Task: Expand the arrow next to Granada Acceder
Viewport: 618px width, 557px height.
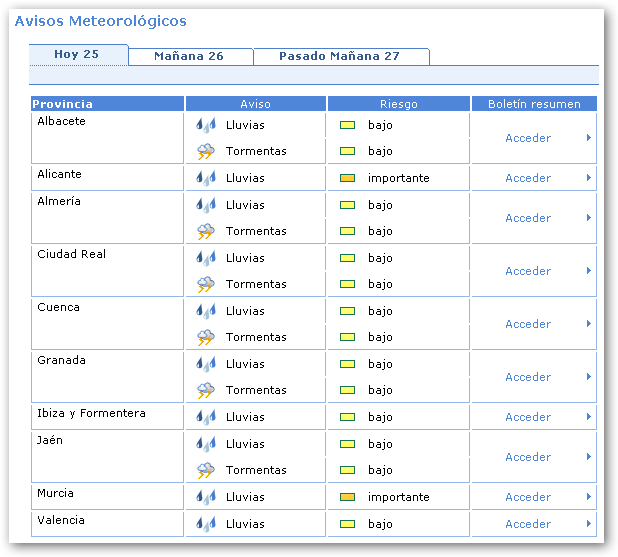Action: click(589, 377)
